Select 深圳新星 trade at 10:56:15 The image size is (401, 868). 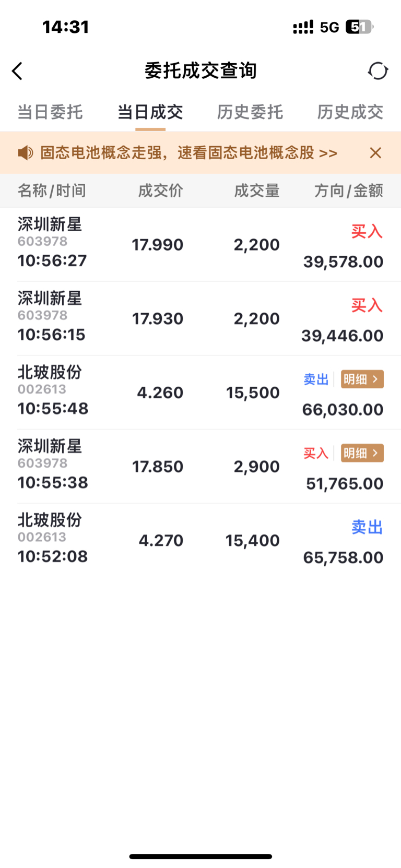[200, 319]
